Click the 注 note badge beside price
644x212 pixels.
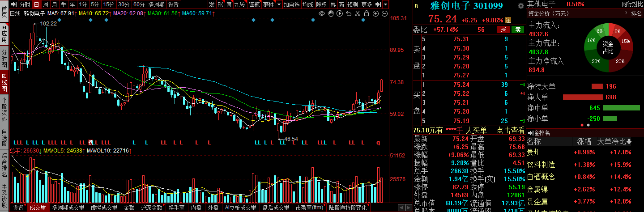coord(508,20)
